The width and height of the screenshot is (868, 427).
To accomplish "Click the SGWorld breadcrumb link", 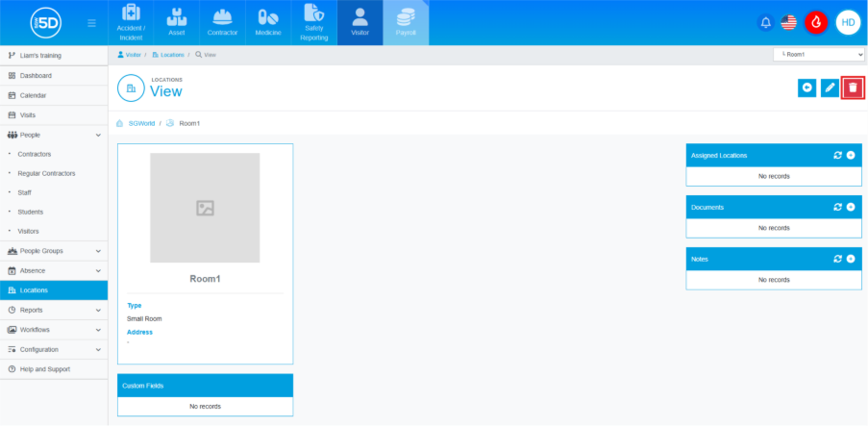I will pos(141,123).
